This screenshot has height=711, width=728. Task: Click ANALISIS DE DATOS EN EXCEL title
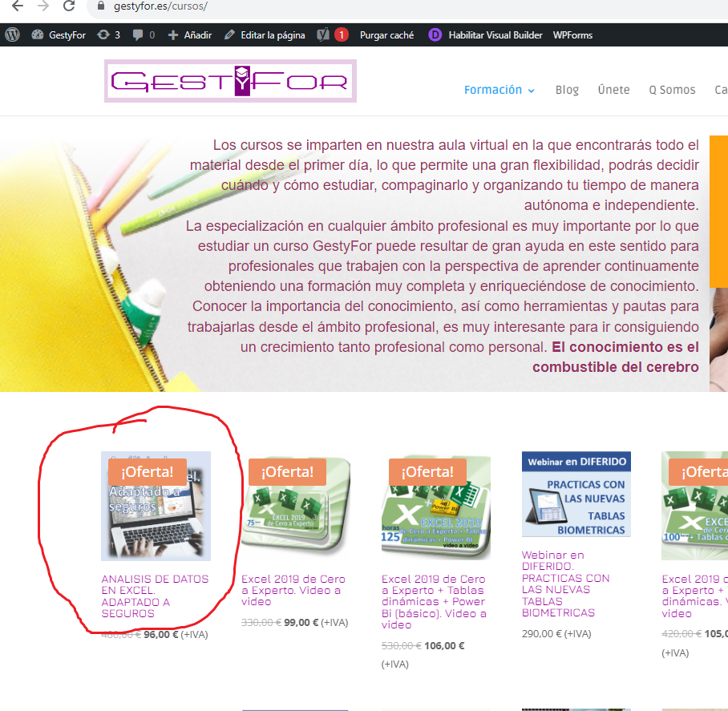[155, 596]
